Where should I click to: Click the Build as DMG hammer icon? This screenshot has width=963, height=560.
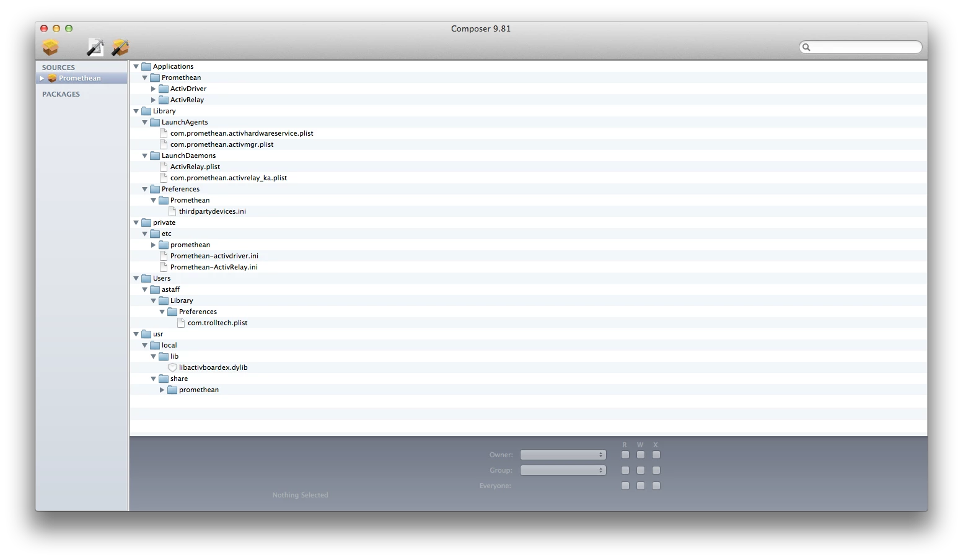[120, 47]
